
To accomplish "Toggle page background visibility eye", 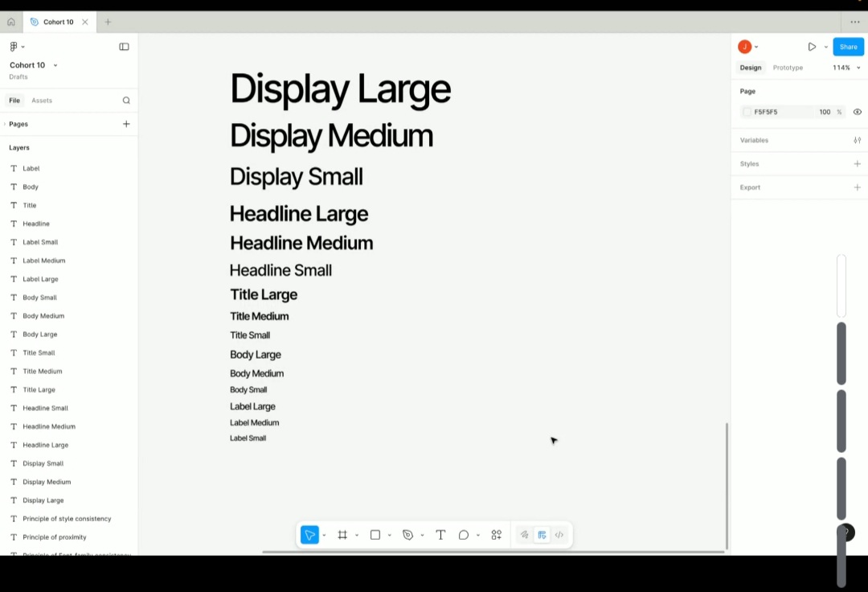I will click(x=857, y=112).
